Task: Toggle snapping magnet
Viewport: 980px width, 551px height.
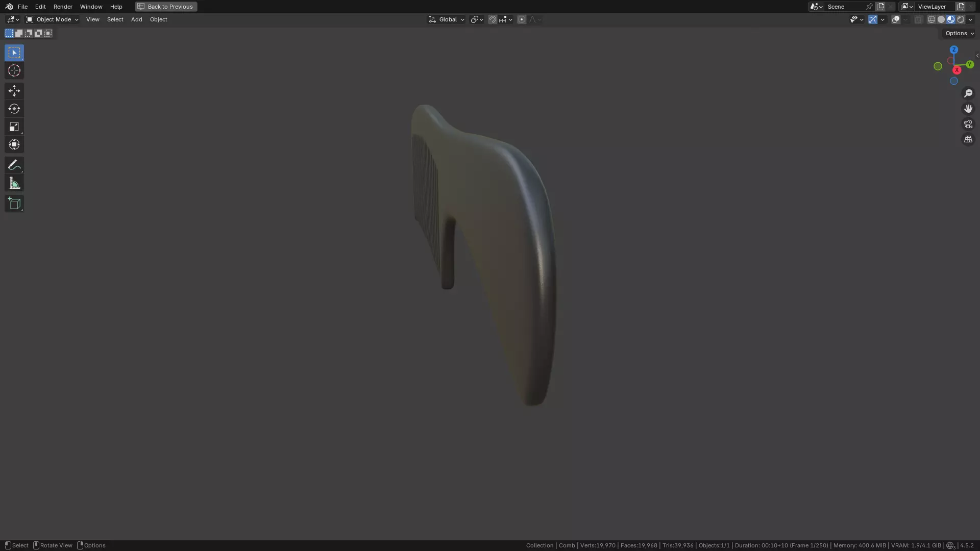Action: 493,19
